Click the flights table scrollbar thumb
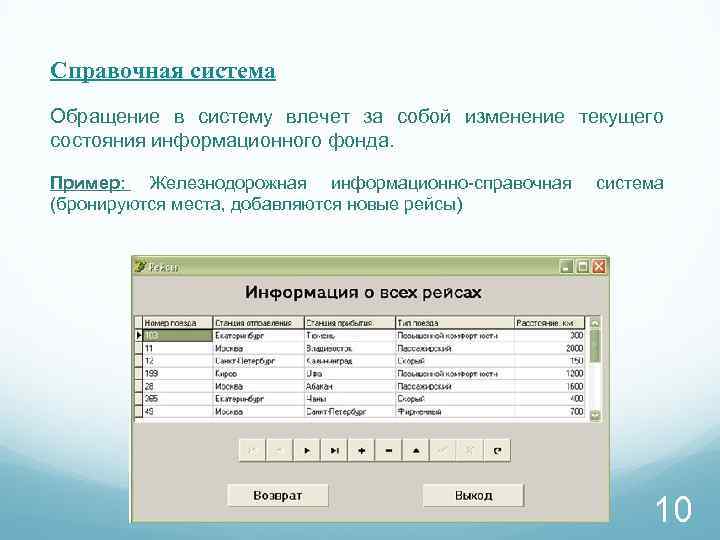Image resolution: width=720 pixels, height=540 pixels. (x=595, y=345)
